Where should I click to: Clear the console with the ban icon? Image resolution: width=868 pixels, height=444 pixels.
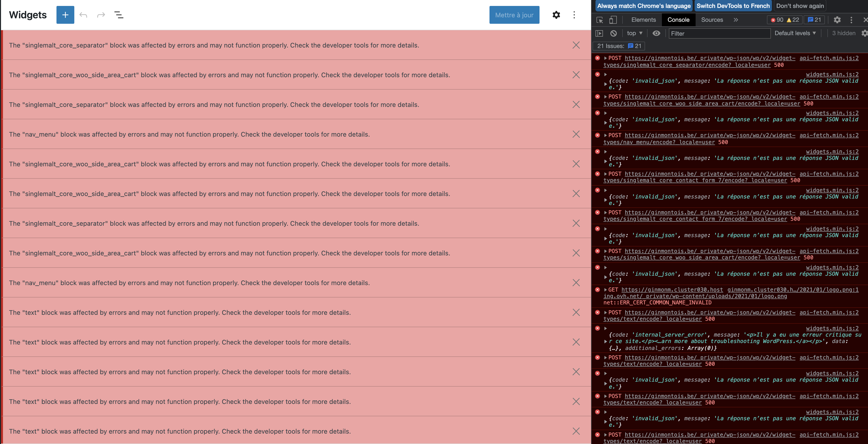(x=614, y=33)
